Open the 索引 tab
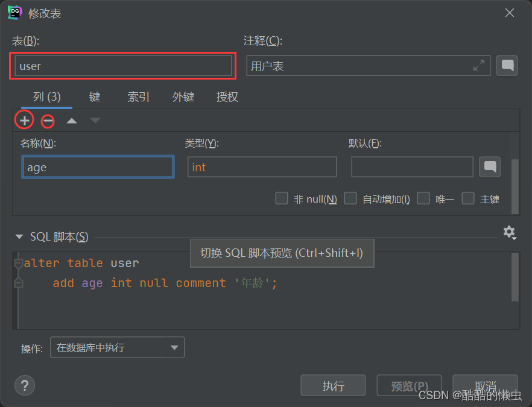 pos(139,97)
